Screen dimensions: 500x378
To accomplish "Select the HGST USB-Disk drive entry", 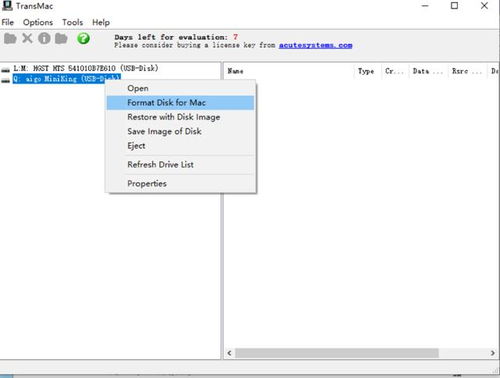I will tap(86, 68).
